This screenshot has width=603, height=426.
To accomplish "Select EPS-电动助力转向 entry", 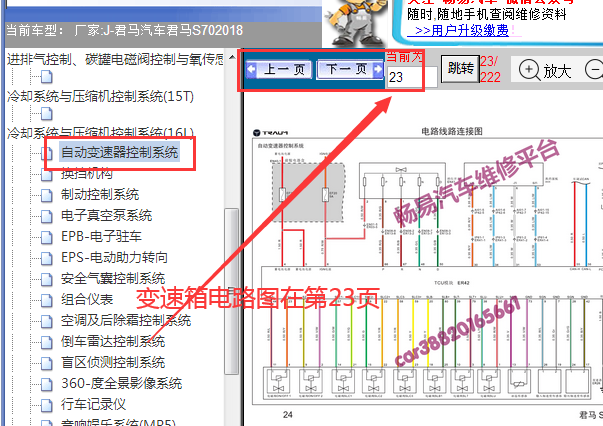I will coord(114,258).
